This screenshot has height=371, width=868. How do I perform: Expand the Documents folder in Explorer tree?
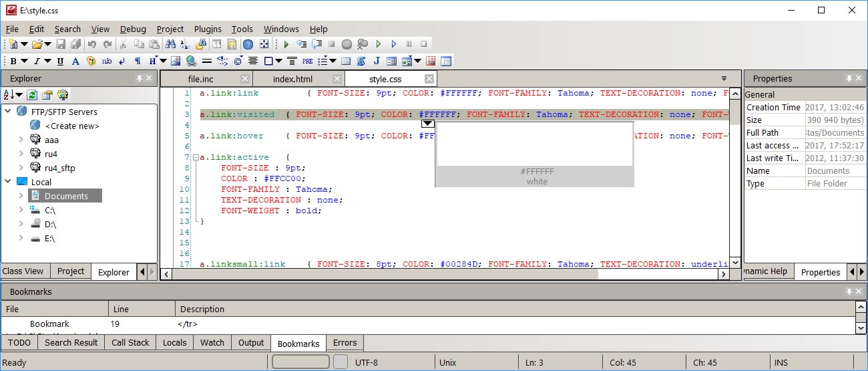pyautogui.click(x=21, y=196)
